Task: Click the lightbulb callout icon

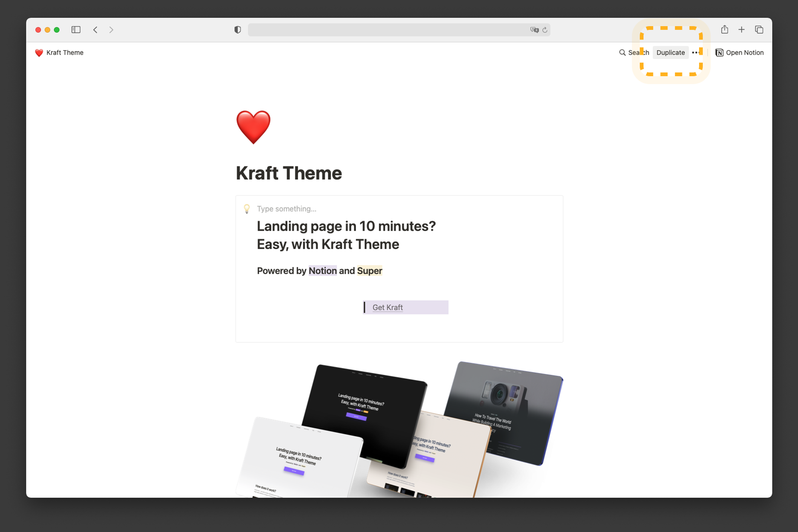Action: point(247,209)
